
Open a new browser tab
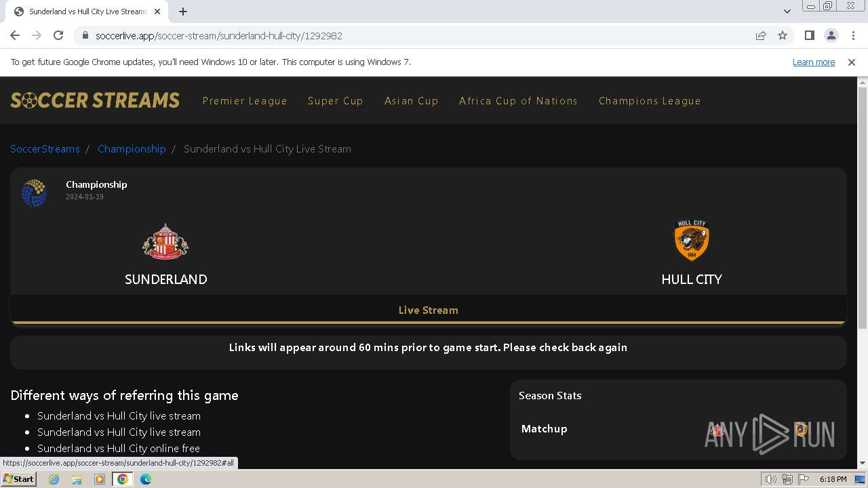(x=183, y=12)
